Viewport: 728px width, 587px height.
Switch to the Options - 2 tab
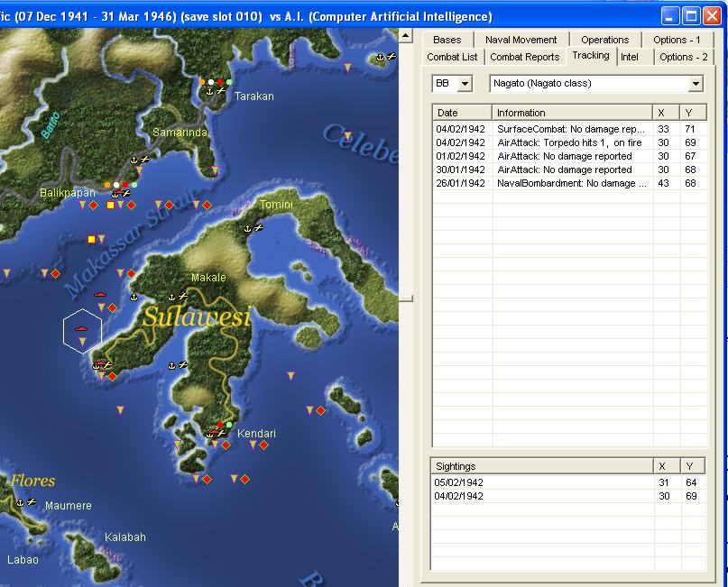(x=684, y=56)
